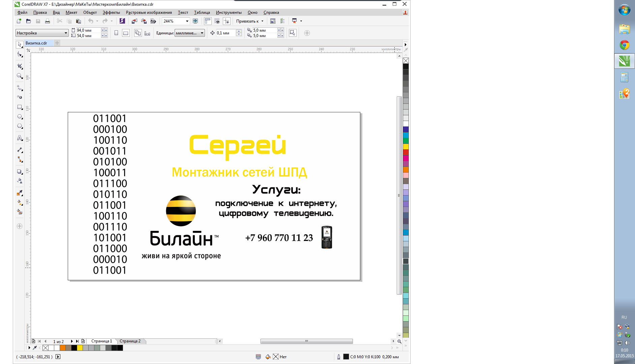Click the Print icon
This screenshot has height=364, width=635.
point(48,21)
